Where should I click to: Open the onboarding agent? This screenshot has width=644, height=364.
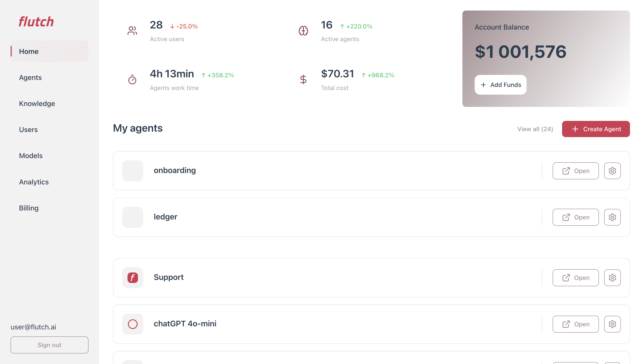coord(575,171)
